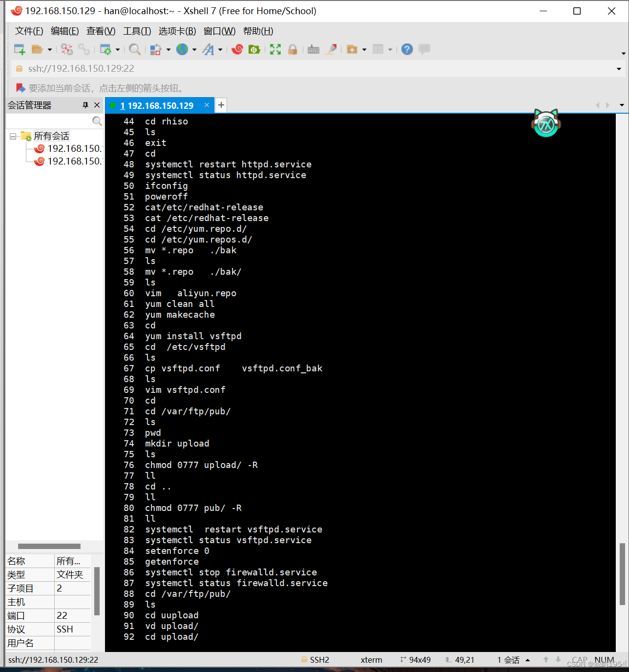
Task: Open the 选项卡(B) menu
Action: 177,31
